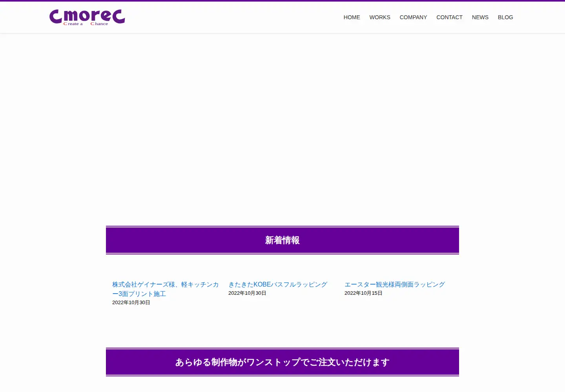Open the 株式会社ゲイナーズ様 kitchen car news link
565x392 pixels.
(x=166, y=289)
